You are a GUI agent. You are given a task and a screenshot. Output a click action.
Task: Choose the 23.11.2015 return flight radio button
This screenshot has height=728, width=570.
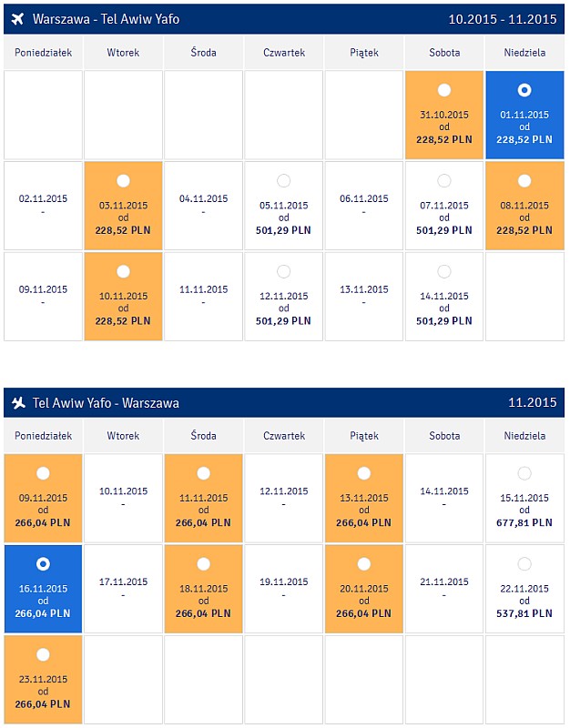pyautogui.click(x=43, y=654)
